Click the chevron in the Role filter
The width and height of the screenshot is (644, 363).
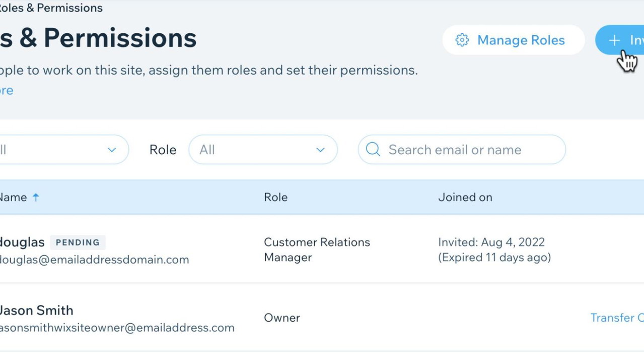(x=320, y=150)
